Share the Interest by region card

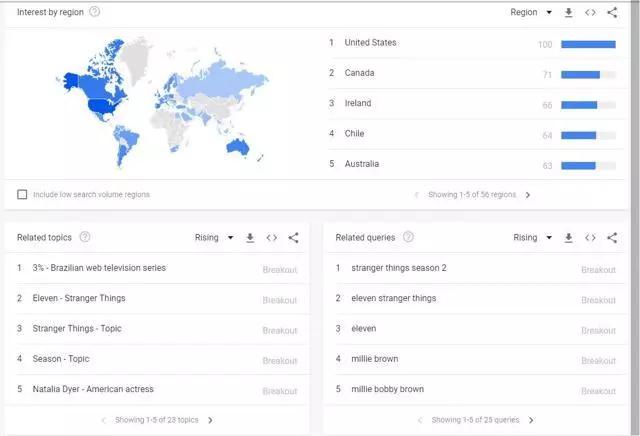pyautogui.click(x=612, y=13)
